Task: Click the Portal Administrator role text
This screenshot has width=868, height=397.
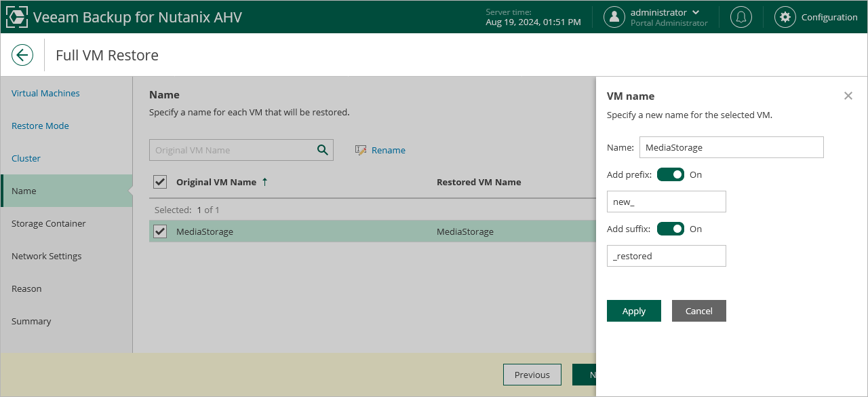Action: point(669,23)
